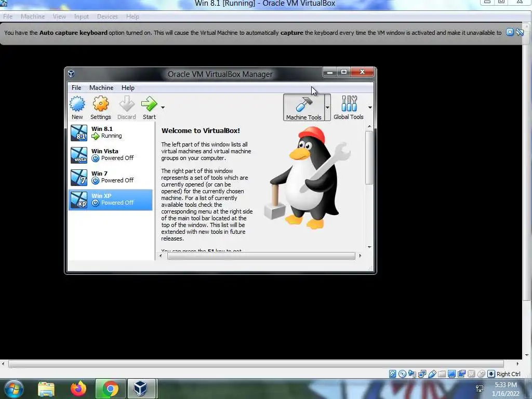Click the audio status bar icon
The height and width of the screenshot is (399, 532).
coord(412,374)
